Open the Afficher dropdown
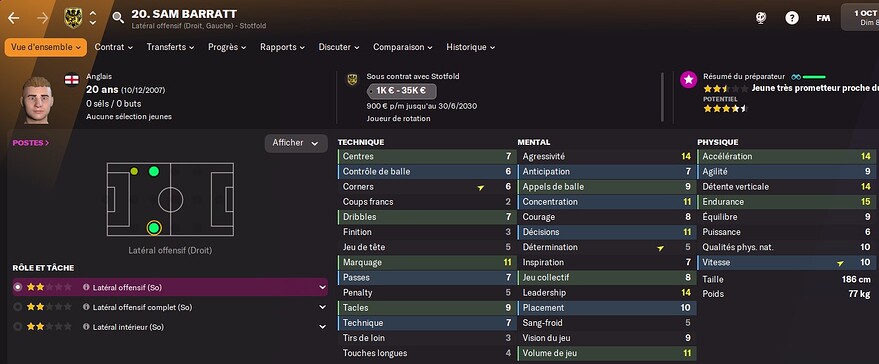Screen dimensions: 879x364 [296, 143]
